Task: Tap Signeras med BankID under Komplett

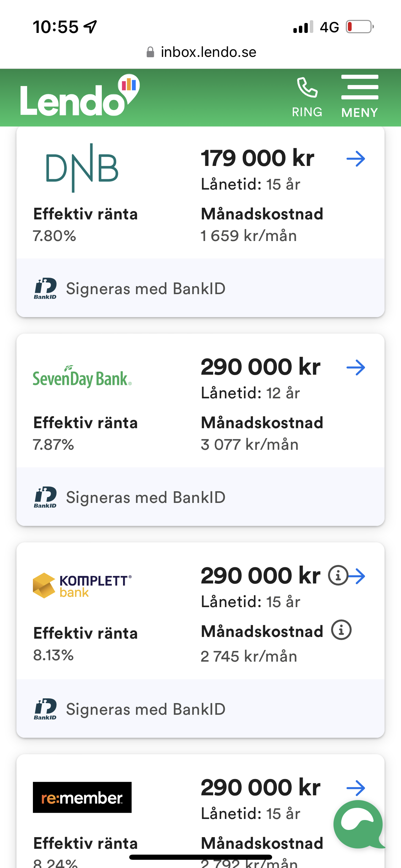Action: [146, 709]
